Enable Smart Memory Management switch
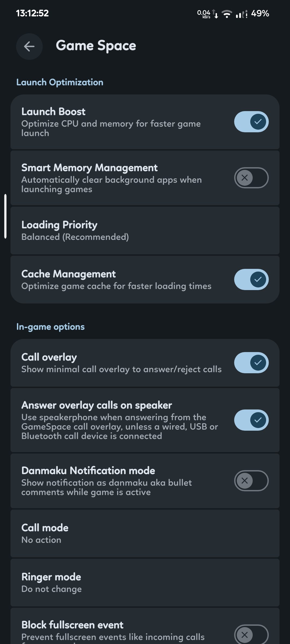 click(x=251, y=178)
